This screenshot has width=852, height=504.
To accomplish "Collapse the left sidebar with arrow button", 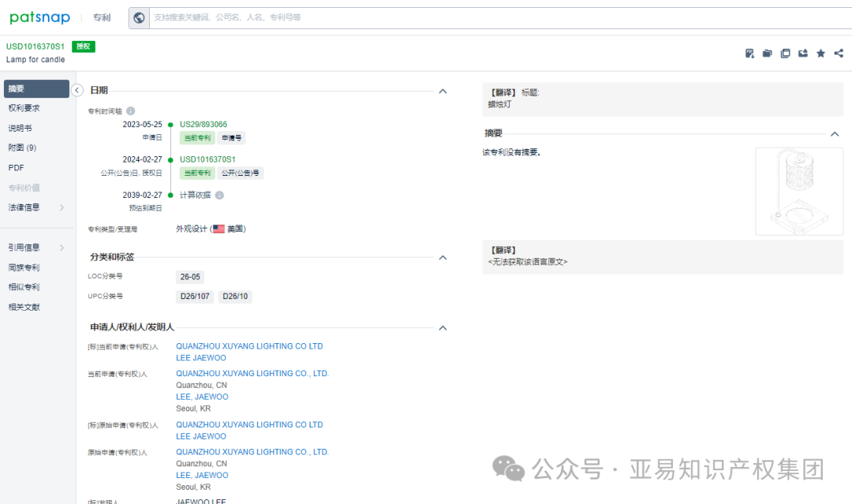I will pyautogui.click(x=77, y=90).
